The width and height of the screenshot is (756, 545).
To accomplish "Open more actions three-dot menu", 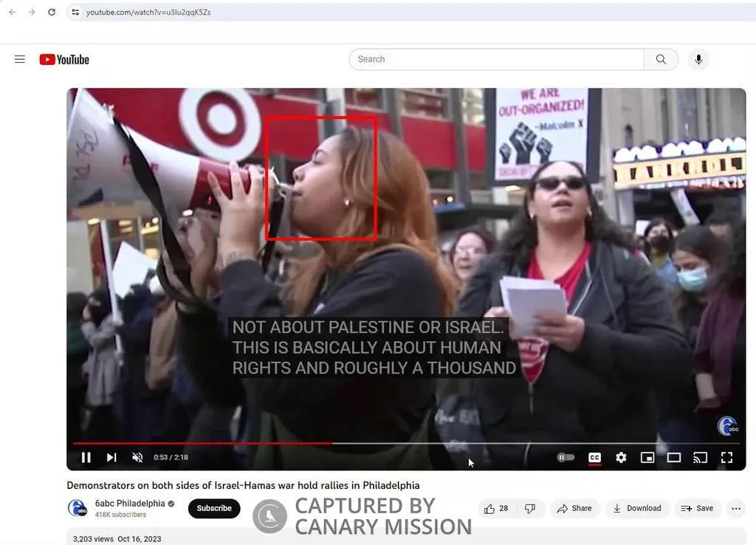I will click(736, 508).
